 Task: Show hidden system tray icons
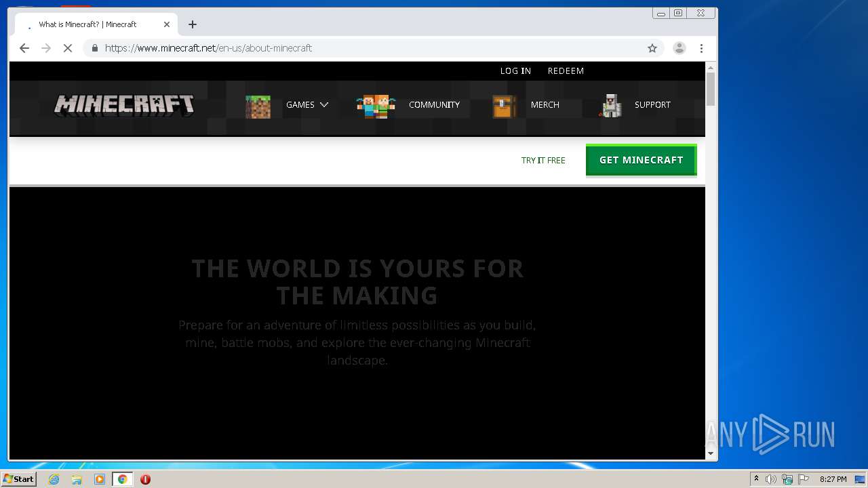[x=756, y=479]
